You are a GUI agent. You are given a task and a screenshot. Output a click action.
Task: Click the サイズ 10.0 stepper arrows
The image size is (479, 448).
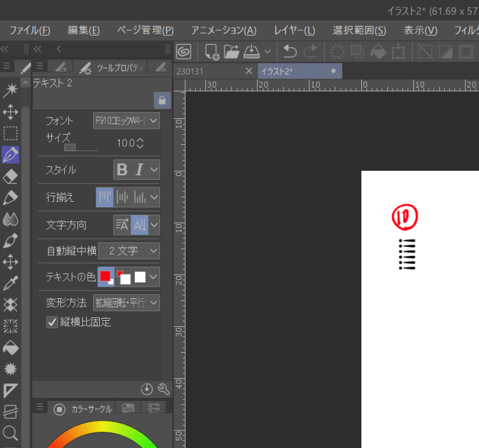tap(140, 143)
